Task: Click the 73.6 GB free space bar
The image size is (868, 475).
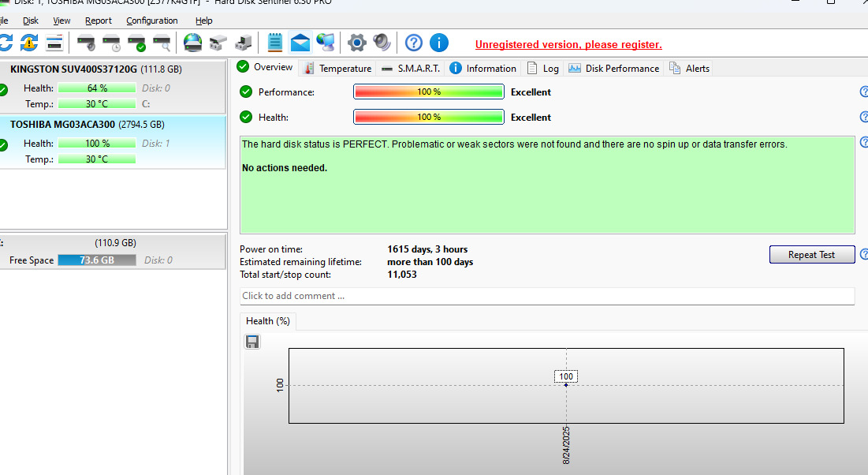Action: (97, 260)
